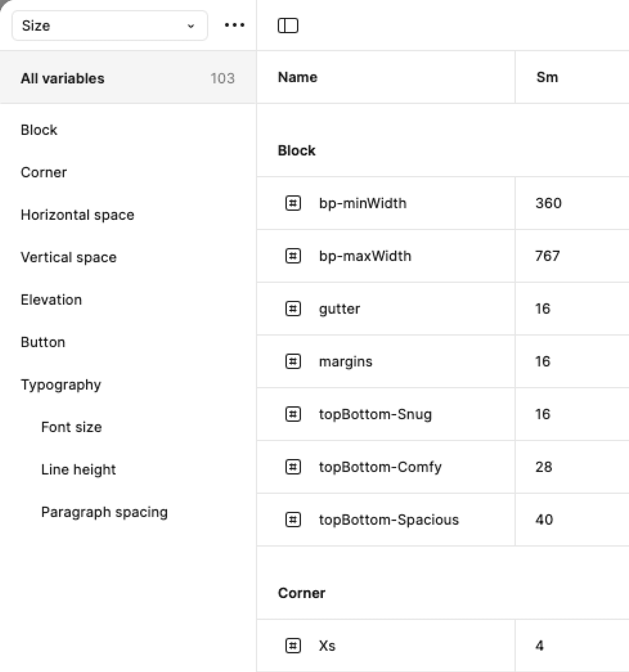Open the three-dots collection options menu

pos(235,25)
